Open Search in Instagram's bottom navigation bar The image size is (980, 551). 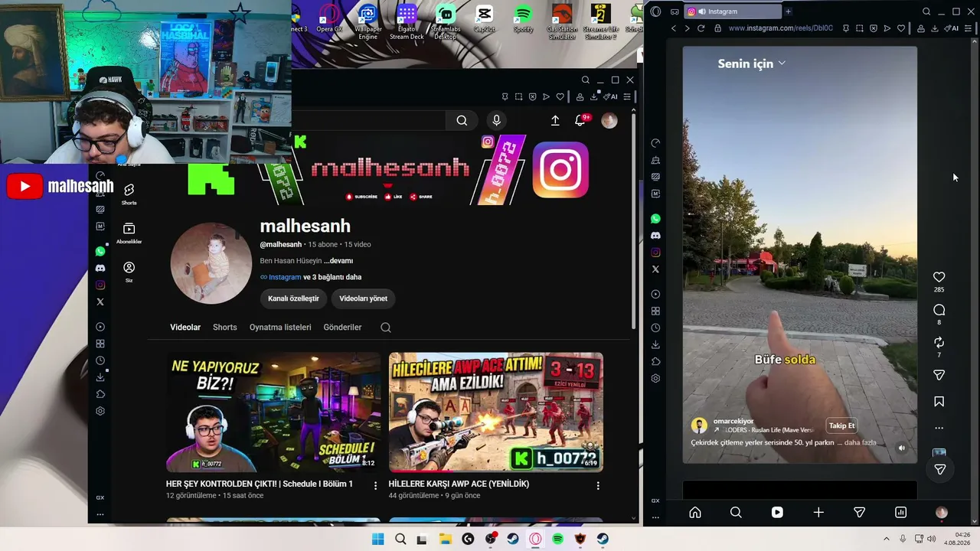coord(736,513)
